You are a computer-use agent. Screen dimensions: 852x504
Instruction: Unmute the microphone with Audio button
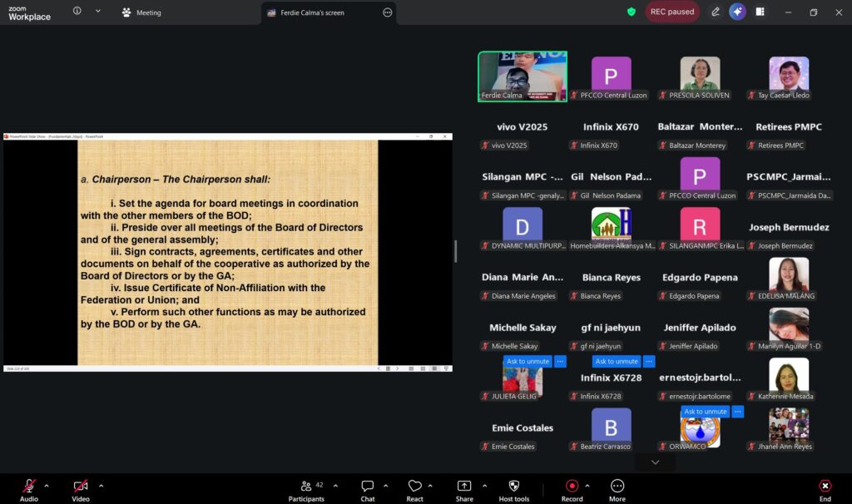point(29,489)
